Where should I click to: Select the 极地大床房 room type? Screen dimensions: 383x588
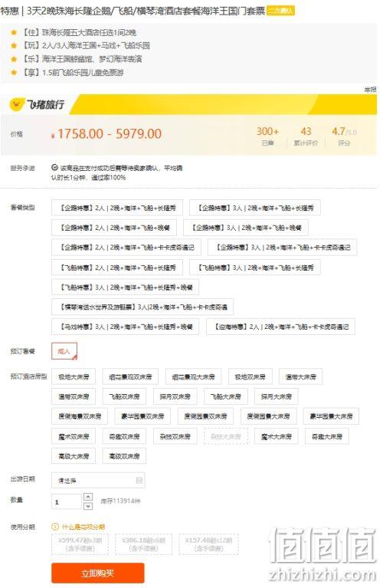[x=74, y=376]
